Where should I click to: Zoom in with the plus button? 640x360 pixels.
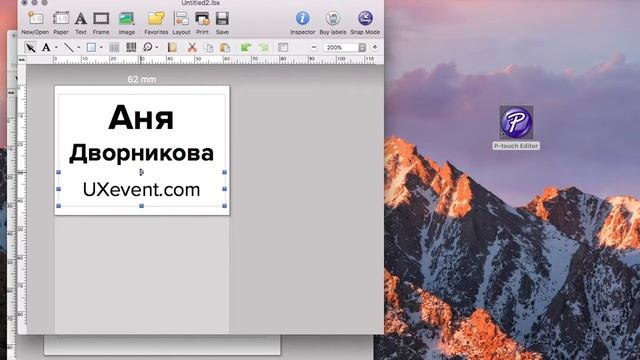[x=375, y=47]
